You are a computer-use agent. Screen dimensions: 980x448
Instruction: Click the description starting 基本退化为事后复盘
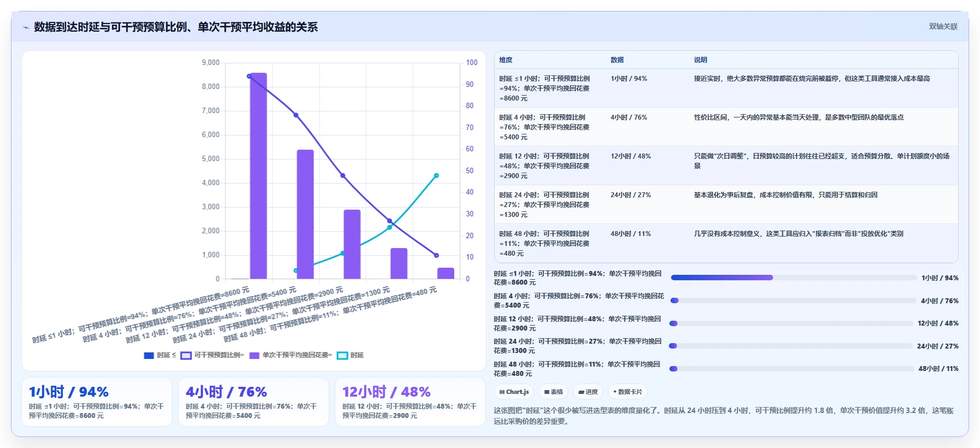click(786, 195)
